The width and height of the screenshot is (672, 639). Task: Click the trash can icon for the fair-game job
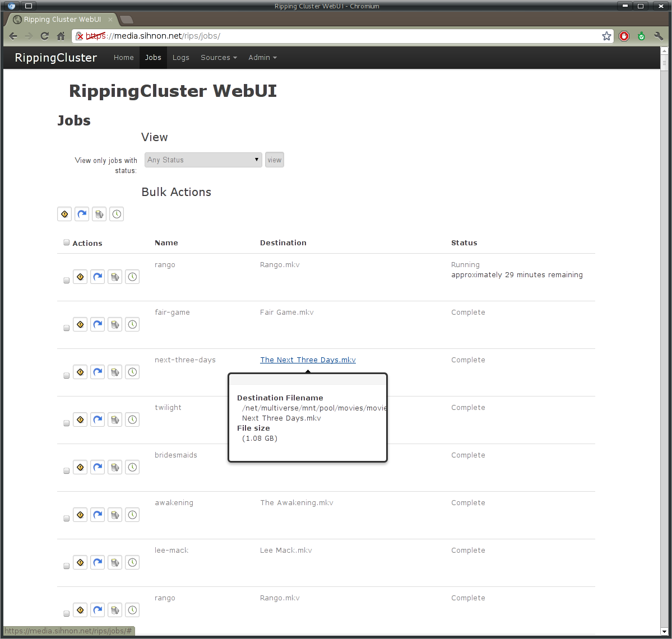tap(115, 324)
